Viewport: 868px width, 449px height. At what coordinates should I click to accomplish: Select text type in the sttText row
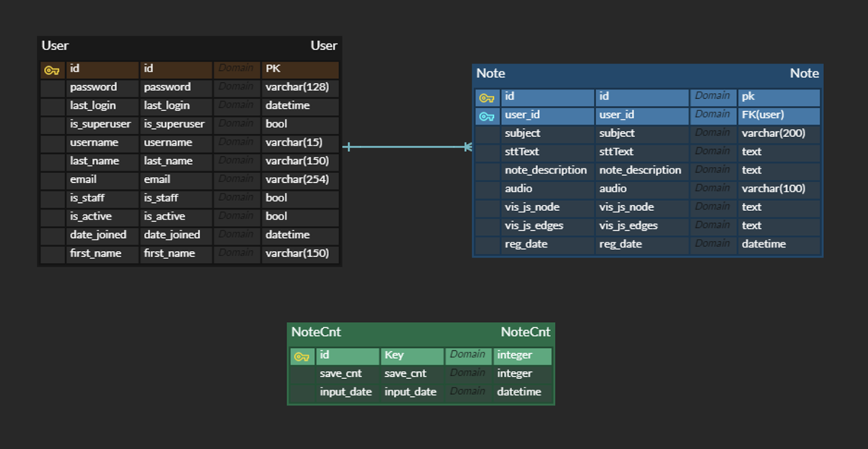pos(779,152)
